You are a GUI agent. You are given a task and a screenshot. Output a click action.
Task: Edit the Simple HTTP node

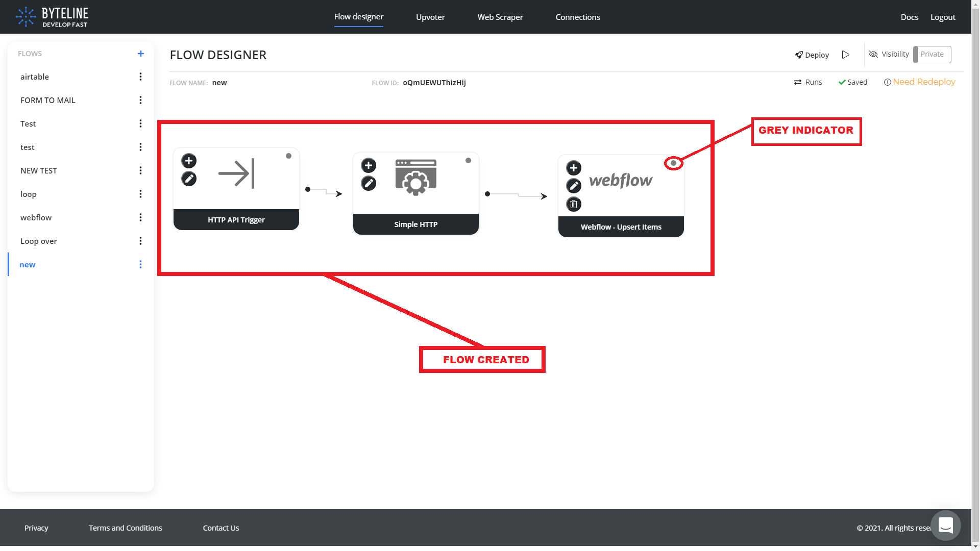point(369,183)
